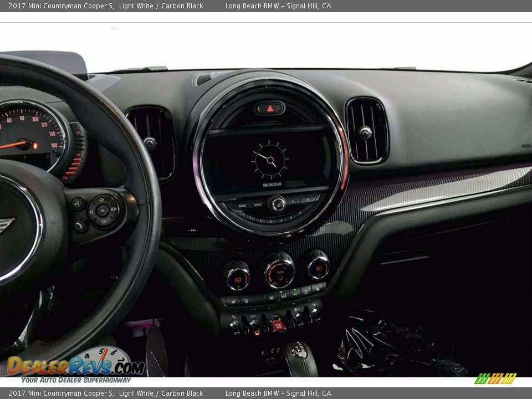
Task: Click the driver heated seat icon
Action: click(x=233, y=301)
